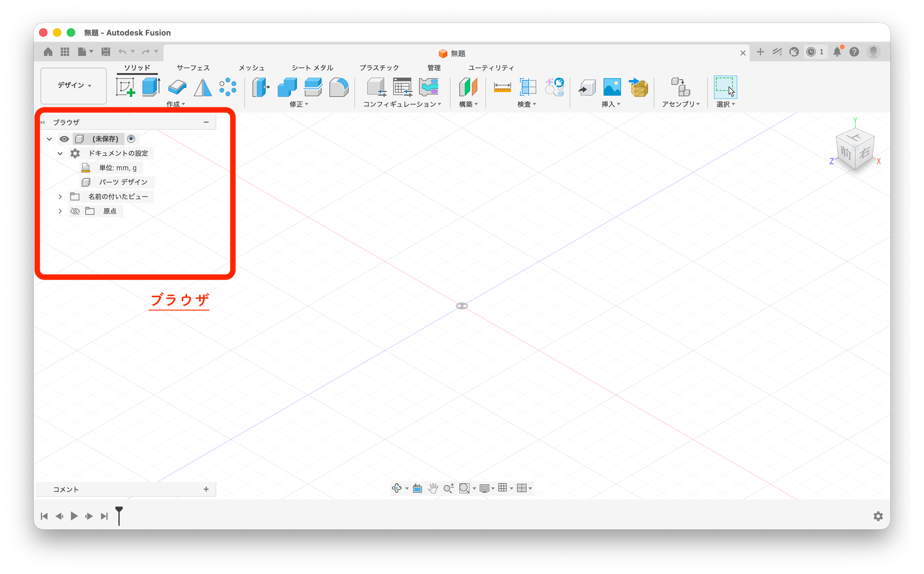Viewport: 924px width, 574px height.
Task: Open the 選択 dropdown menu
Action: click(725, 104)
